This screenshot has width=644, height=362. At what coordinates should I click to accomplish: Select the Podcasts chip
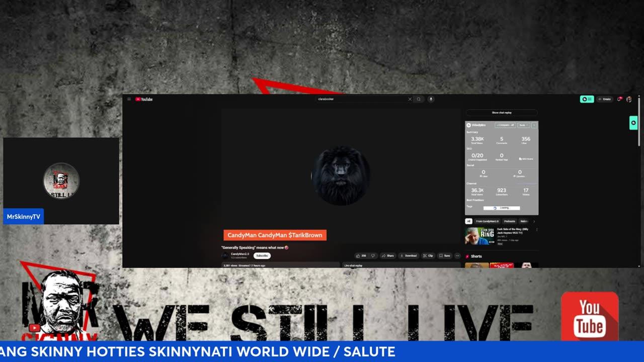point(510,221)
